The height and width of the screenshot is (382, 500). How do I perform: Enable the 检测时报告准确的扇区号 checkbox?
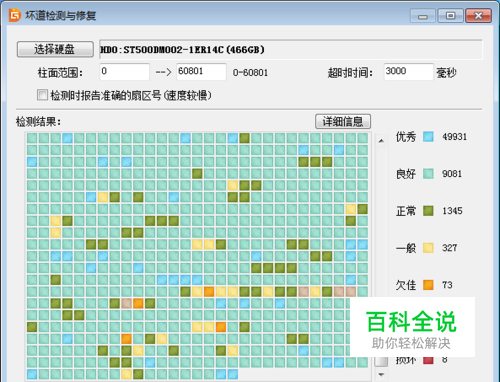point(42,95)
